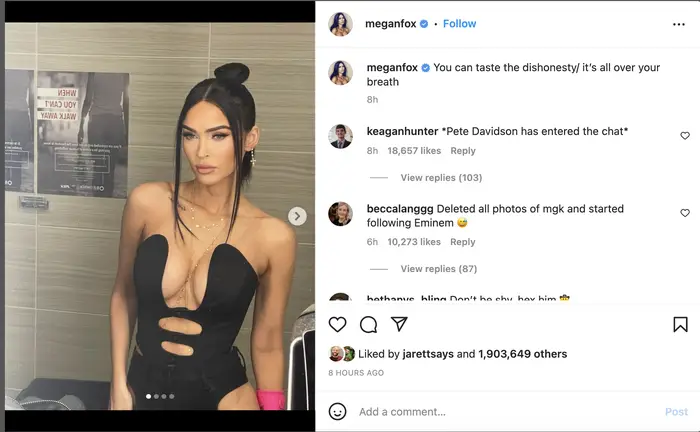This screenshot has width=700, height=432.
Task: Click the verified badge beside meganfox header
Action: pos(424,24)
